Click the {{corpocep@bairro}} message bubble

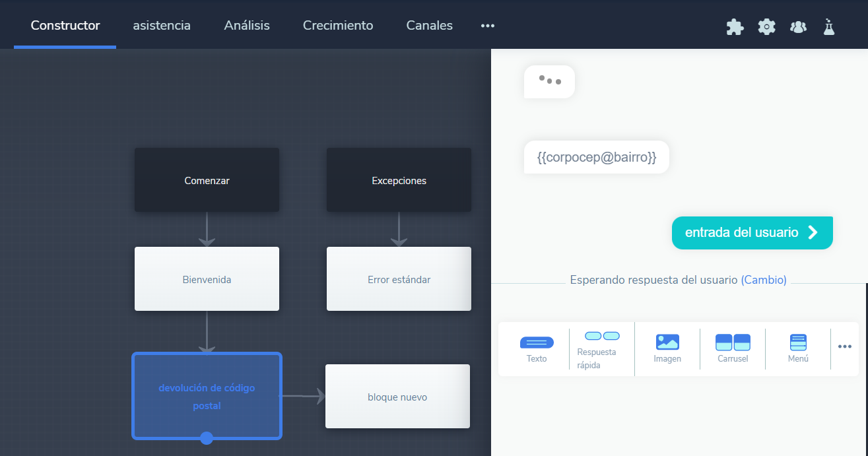click(596, 158)
